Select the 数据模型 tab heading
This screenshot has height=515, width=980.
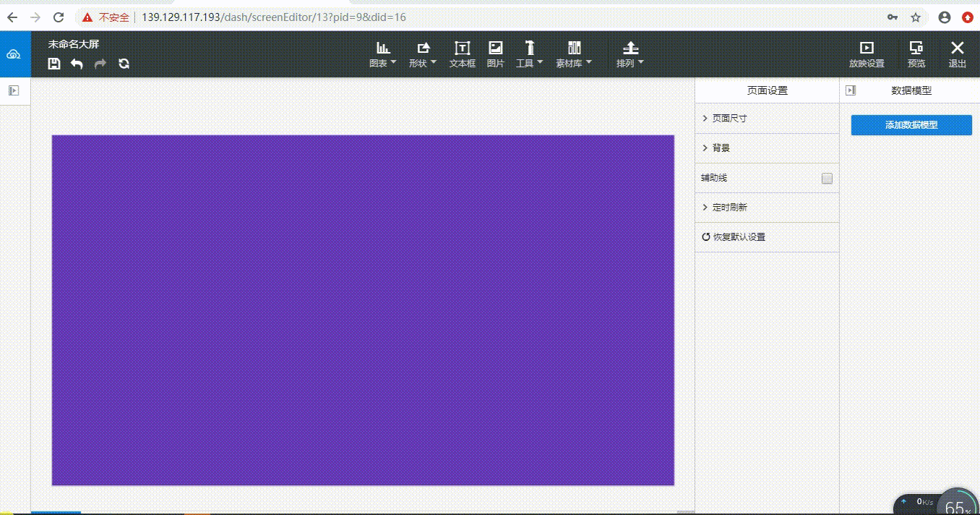click(x=911, y=90)
